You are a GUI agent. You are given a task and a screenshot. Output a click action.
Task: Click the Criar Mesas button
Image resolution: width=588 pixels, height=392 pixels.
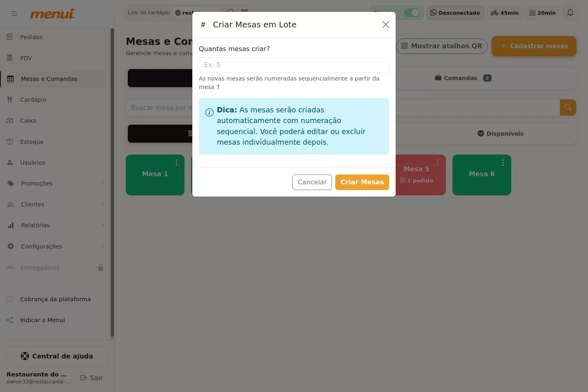362,182
